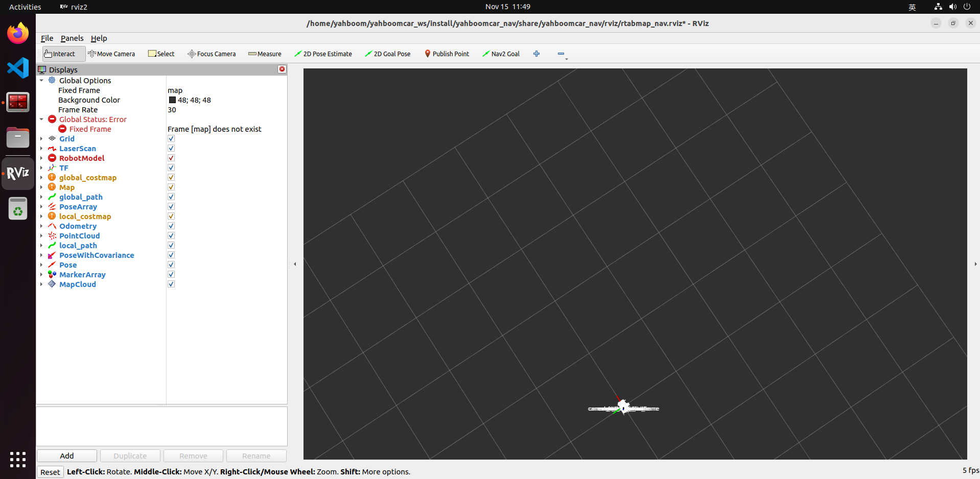Toggle the PointCloud checkbox
This screenshot has height=479, width=980.
pyautogui.click(x=171, y=235)
